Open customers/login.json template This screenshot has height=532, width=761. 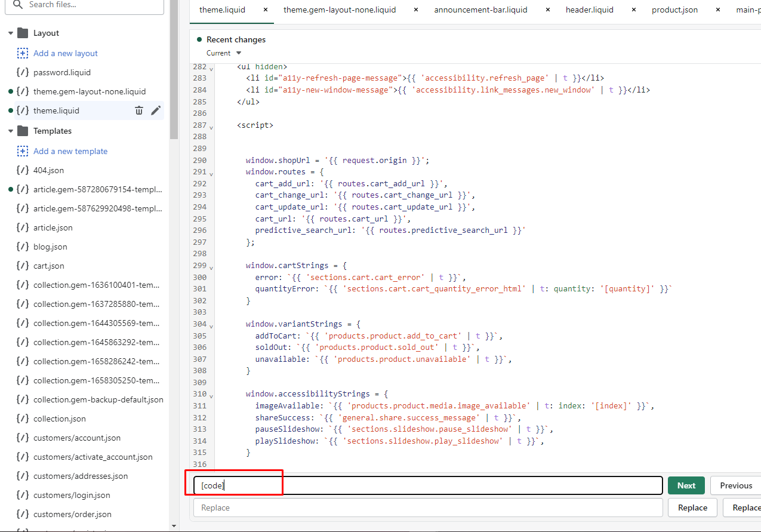(x=72, y=495)
